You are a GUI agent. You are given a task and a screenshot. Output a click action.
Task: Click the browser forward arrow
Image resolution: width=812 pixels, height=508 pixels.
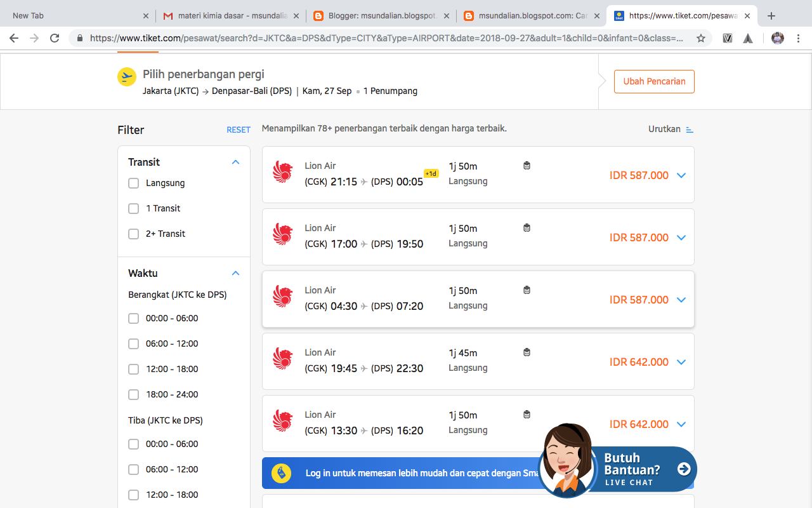pos(34,38)
